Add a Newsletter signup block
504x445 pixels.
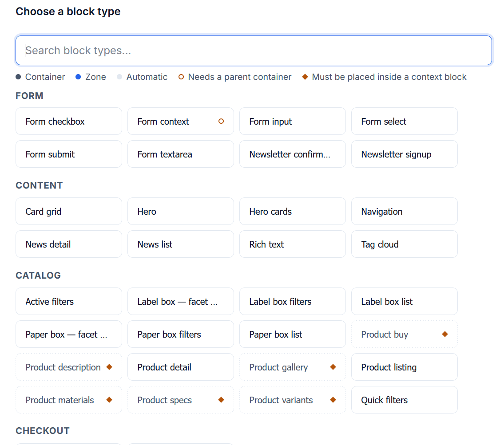tap(405, 154)
